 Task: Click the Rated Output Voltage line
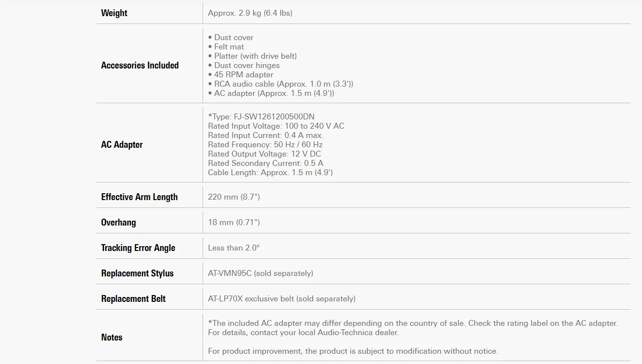point(264,154)
